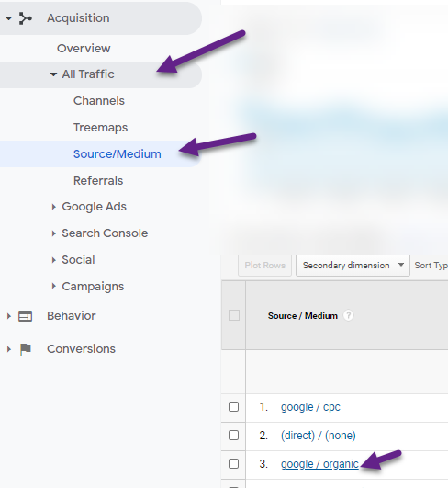Click the Acquisition merge-arrow icon
The image size is (448, 488).
(x=26, y=18)
